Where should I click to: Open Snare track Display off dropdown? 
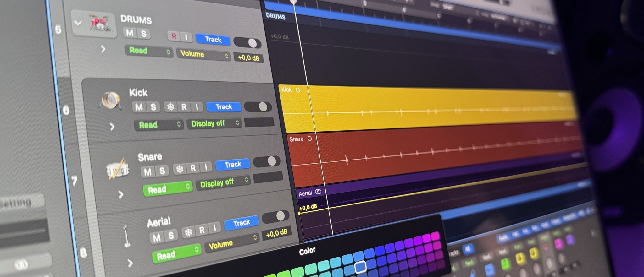coord(223,182)
